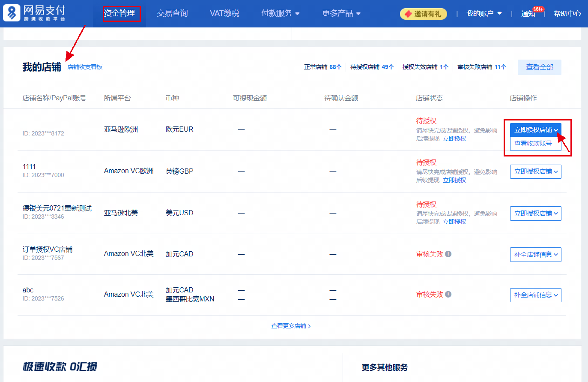Click the 邀请有礼 gift badge

click(x=423, y=14)
